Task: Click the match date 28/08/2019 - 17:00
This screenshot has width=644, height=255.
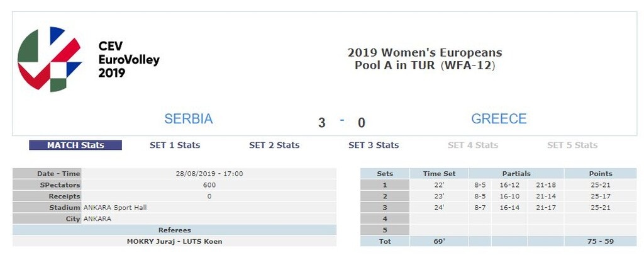Action: click(x=209, y=174)
